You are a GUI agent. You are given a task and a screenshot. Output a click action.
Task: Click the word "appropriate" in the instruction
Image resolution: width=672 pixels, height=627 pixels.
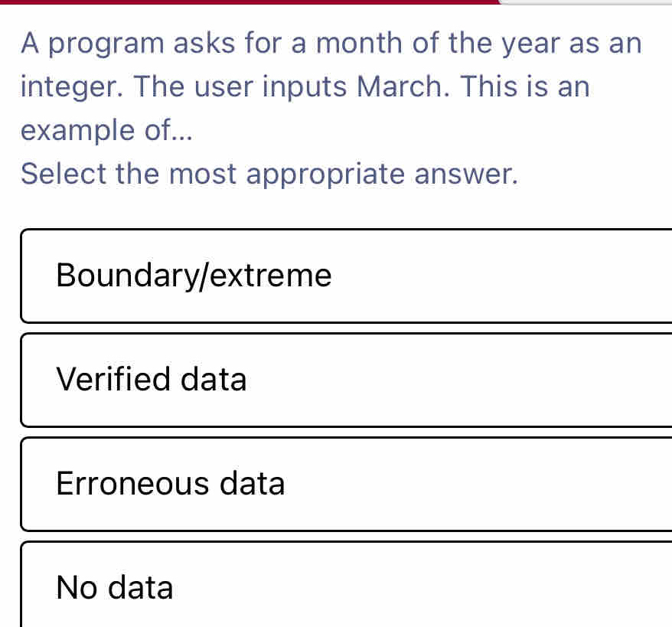pos(331,174)
